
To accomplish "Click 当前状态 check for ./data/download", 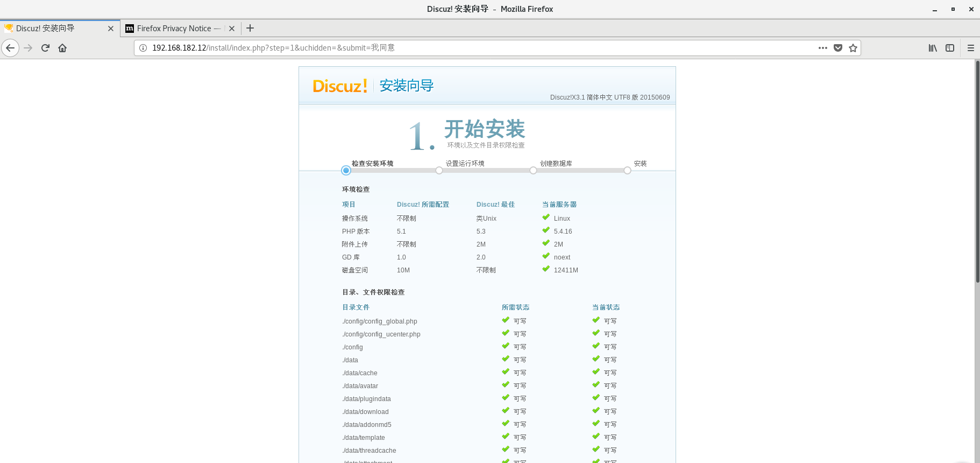I will [x=596, y=411].
